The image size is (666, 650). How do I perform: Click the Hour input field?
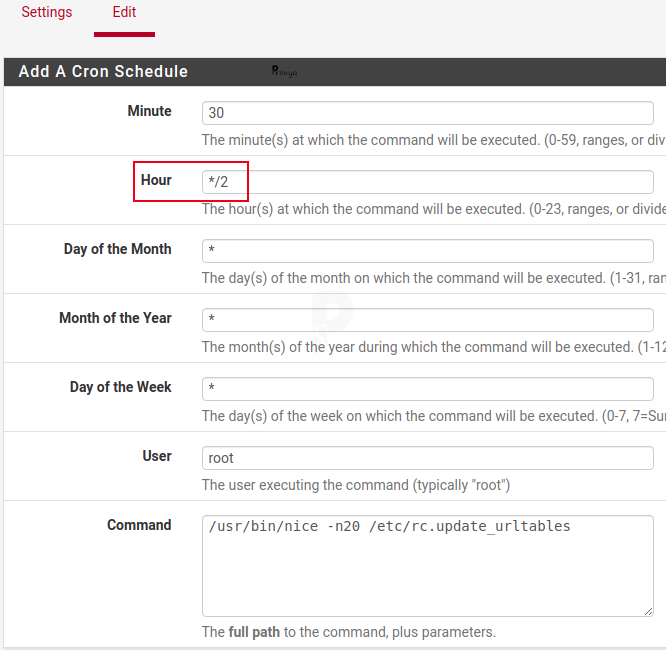pos(428,182)
